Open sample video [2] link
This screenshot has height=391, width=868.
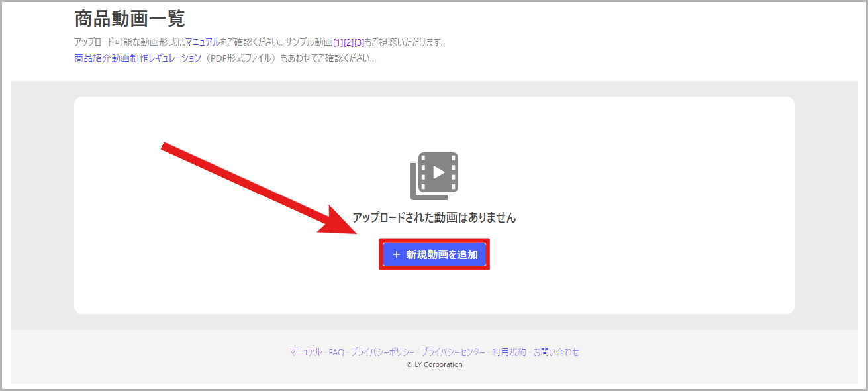[x=349, y=42]
